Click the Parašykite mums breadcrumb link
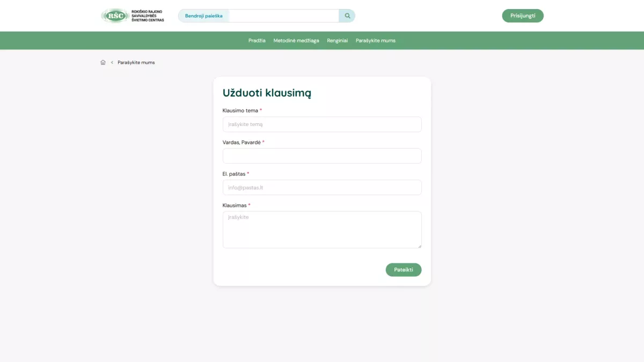Image resolution: width=644 pixels, height=362 pixels. [136, 63]
